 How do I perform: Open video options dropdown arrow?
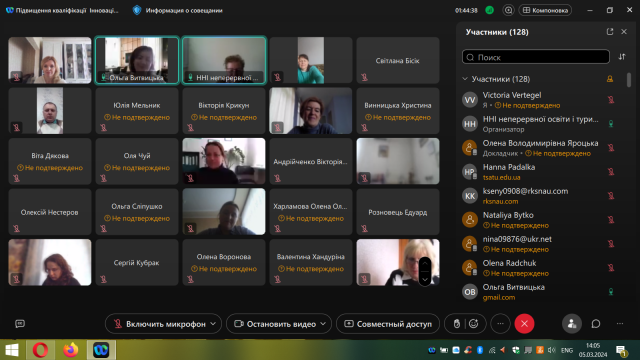[323, 324]
